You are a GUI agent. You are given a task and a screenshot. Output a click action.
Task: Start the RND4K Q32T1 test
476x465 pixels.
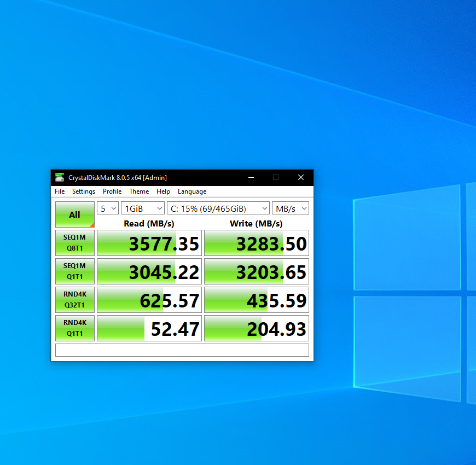[x=74, y=300]
